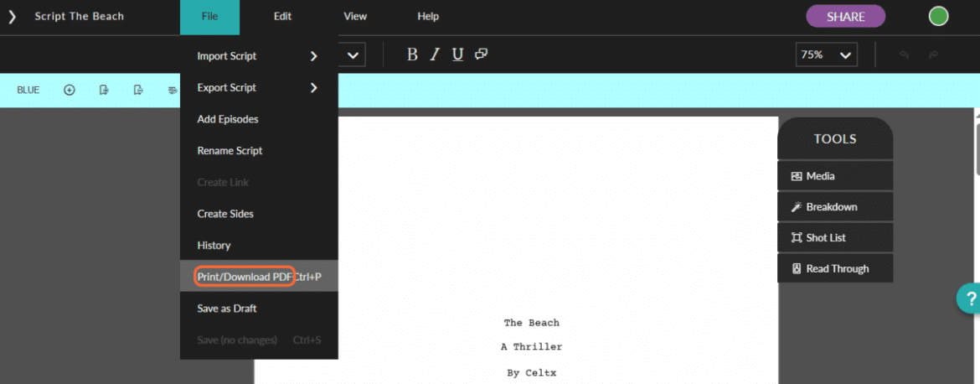
Task: Open the Shot List tool
Action: click(835, 237)
